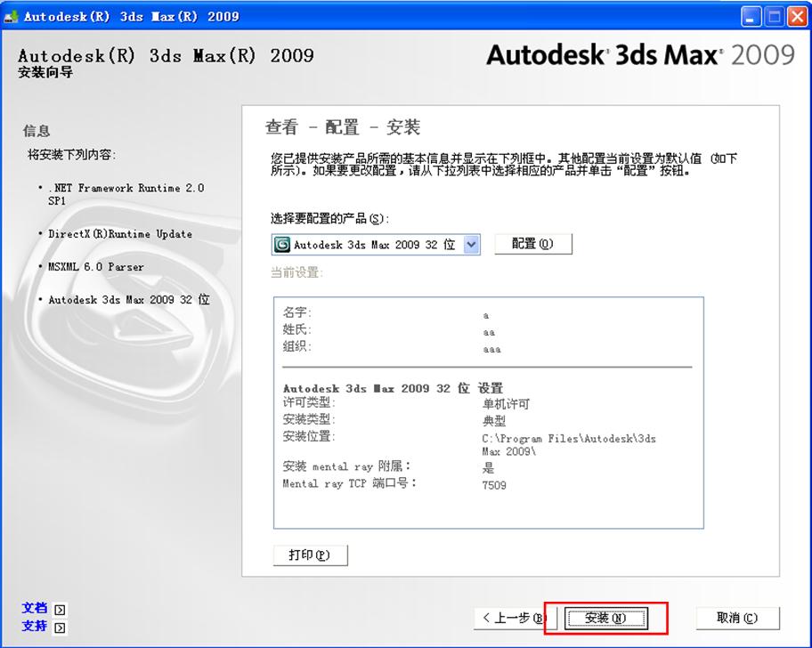Cancel the setup with 取消(C)
Viewport: 812px width, 648px height.
click(x=737, y=618)
